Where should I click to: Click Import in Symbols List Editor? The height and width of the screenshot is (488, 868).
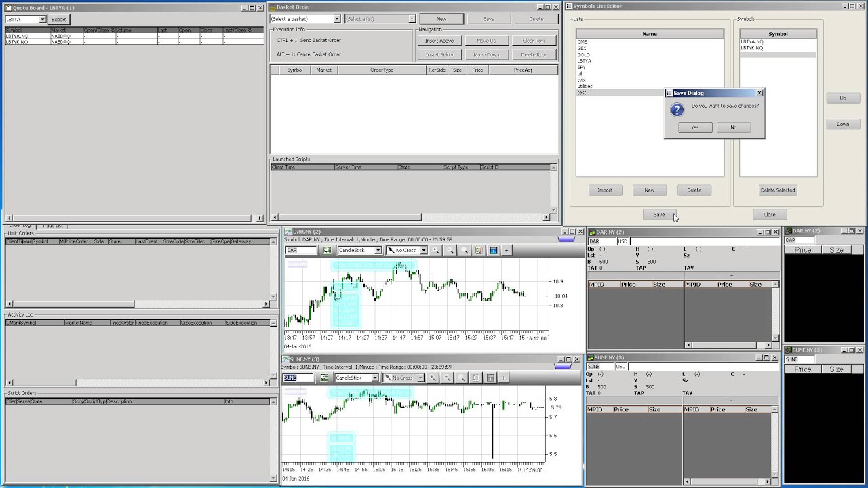[x=605, y=190]
